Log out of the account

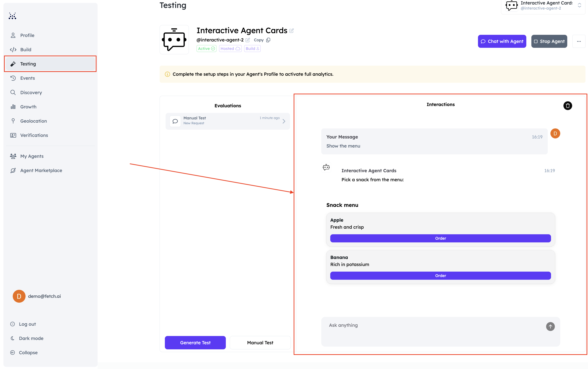coord(23,324)
